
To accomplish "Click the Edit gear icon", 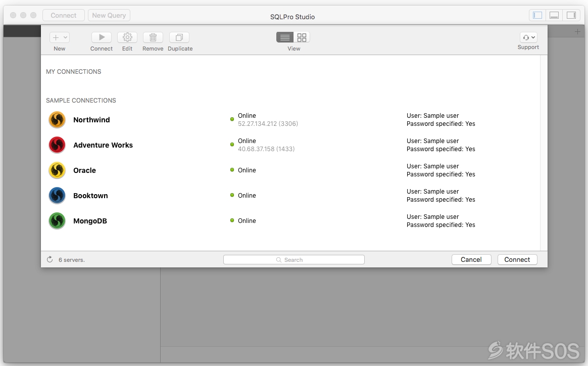I will tap(127, 37).
